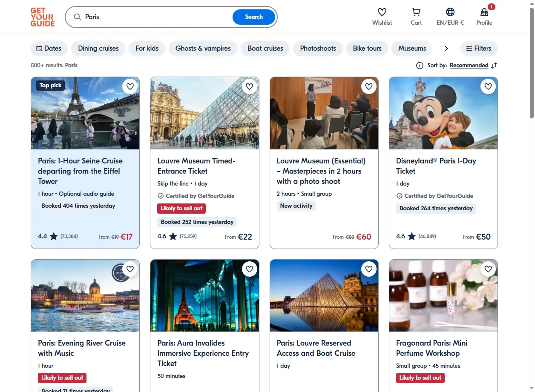Click the magnifier icon in search box
The width and height of the screenshot is (535, 392).
[x=78, y=17]
